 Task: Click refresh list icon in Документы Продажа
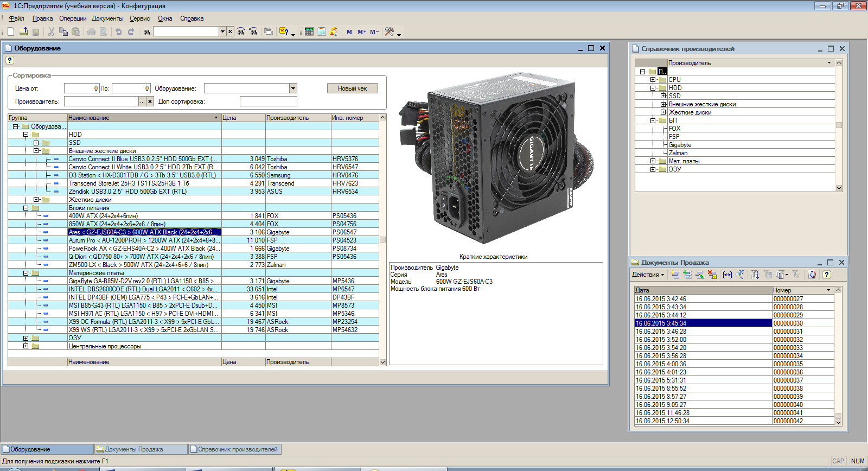(812, 275)
